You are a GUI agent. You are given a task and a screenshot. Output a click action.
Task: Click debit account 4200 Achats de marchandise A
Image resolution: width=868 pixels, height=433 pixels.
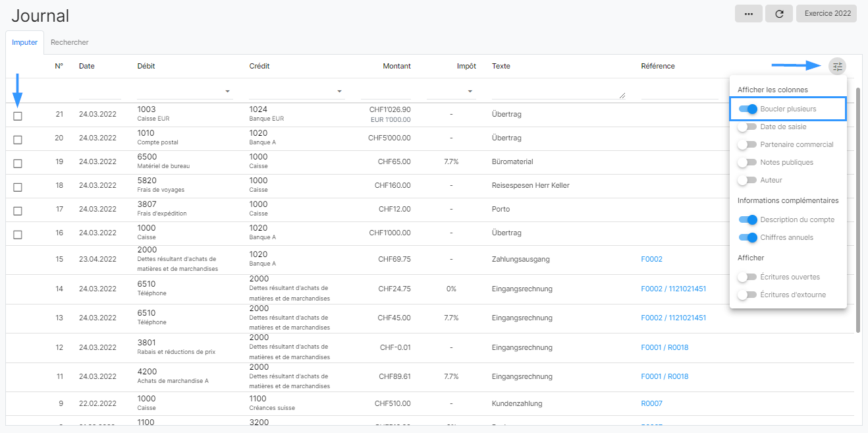point(173,376)
